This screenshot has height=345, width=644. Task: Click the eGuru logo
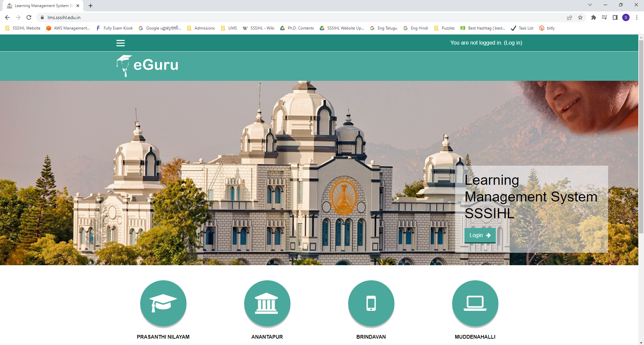point(147,66)
